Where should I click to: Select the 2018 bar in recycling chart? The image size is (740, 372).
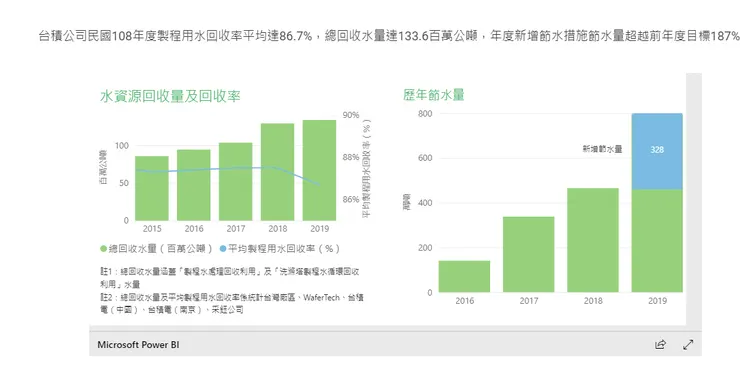[278, 172]
